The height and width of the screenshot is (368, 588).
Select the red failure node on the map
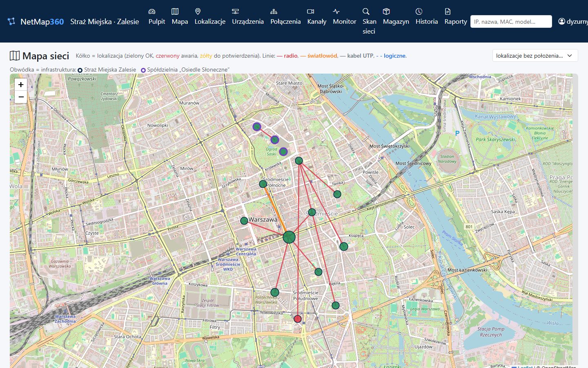coord(298,319)
